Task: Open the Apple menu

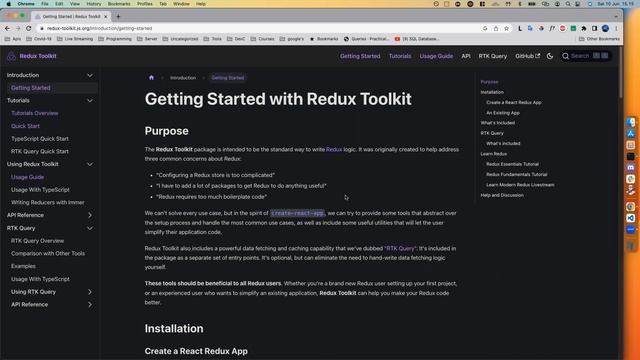Action: [x=8, y=4]
